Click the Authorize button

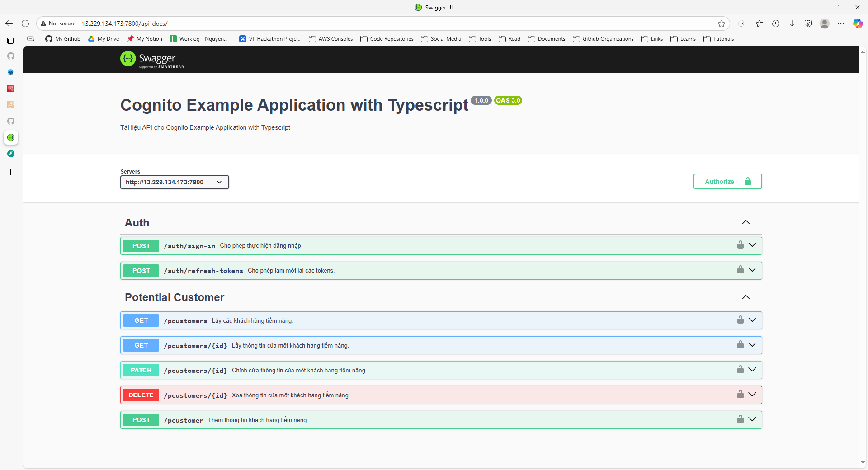pos(727,182)
